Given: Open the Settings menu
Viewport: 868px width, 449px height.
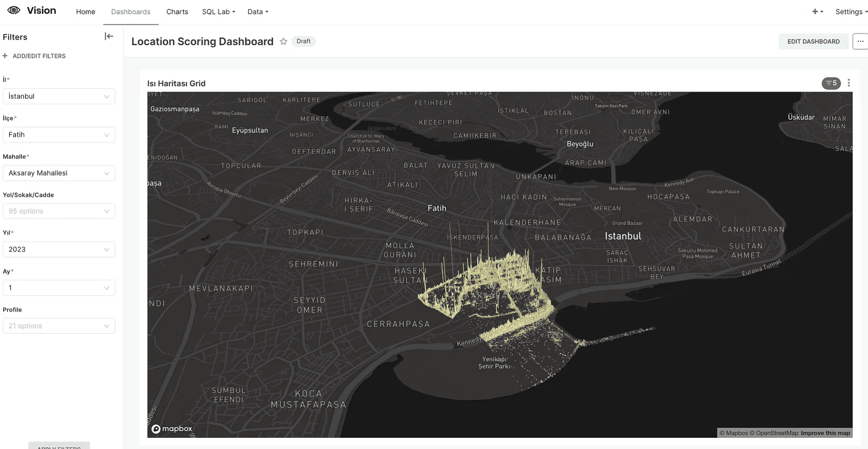Looking at the screenshot, I should (851, 12).
